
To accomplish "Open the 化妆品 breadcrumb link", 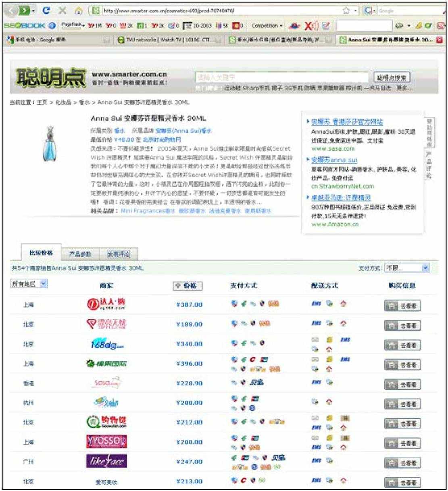I will coord(63,102).
